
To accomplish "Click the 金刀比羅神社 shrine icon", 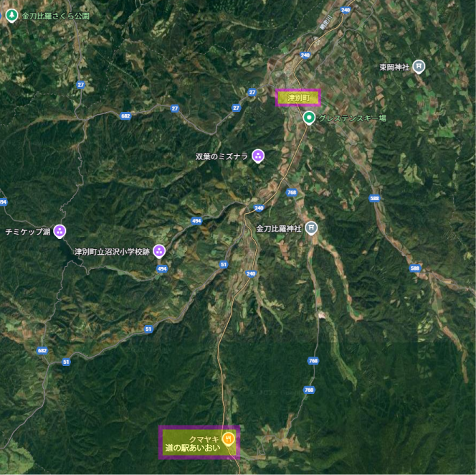I will tap(311, 228).
